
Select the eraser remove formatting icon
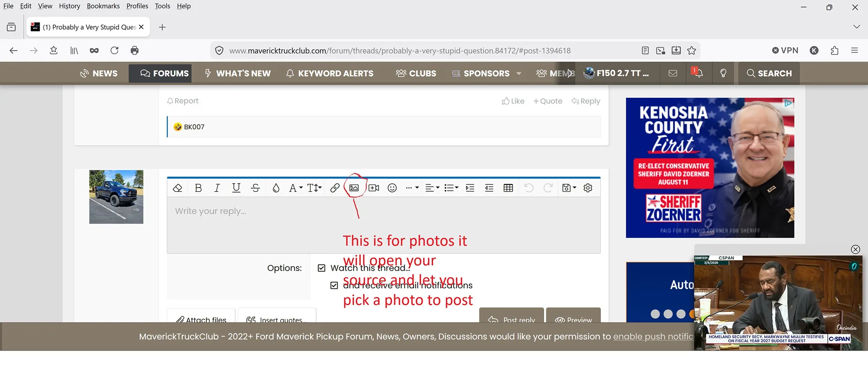pos(177,188)
